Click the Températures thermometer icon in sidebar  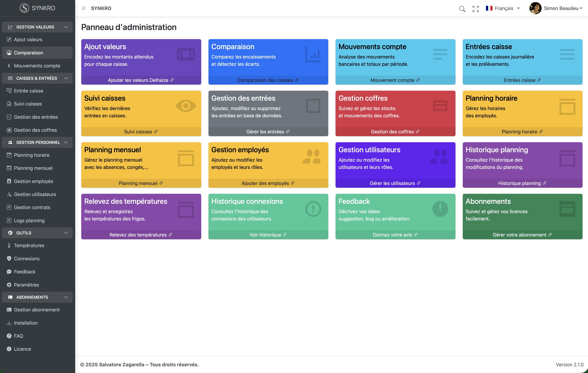click(x=9, y=245)
